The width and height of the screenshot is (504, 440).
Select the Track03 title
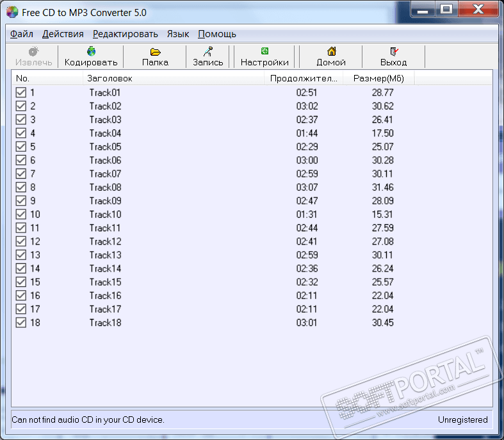(106, 120)
